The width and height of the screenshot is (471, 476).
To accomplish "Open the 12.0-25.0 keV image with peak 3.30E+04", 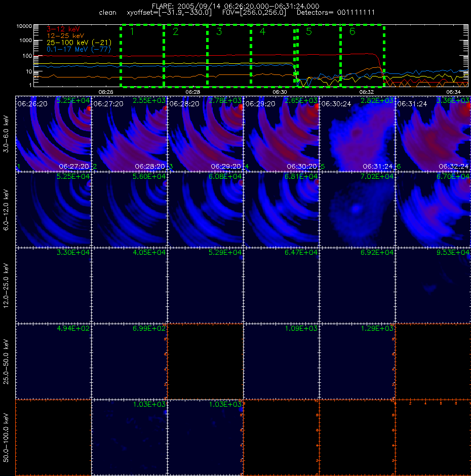I will click(x=54, y=286).
